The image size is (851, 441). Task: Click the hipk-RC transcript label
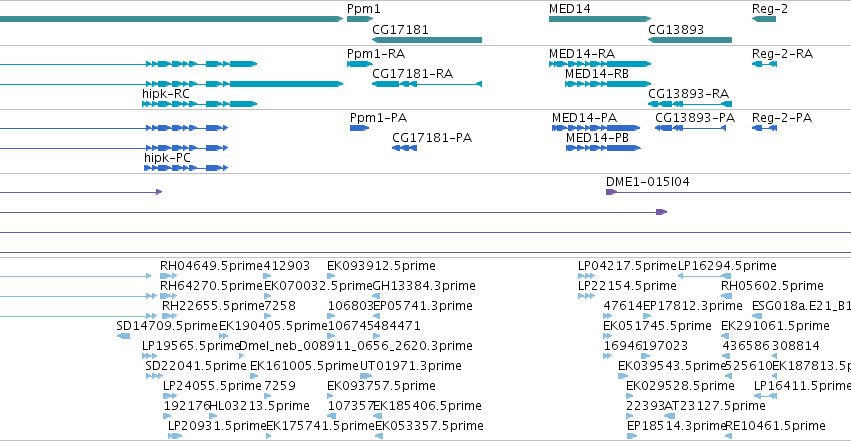coord(166,94)
